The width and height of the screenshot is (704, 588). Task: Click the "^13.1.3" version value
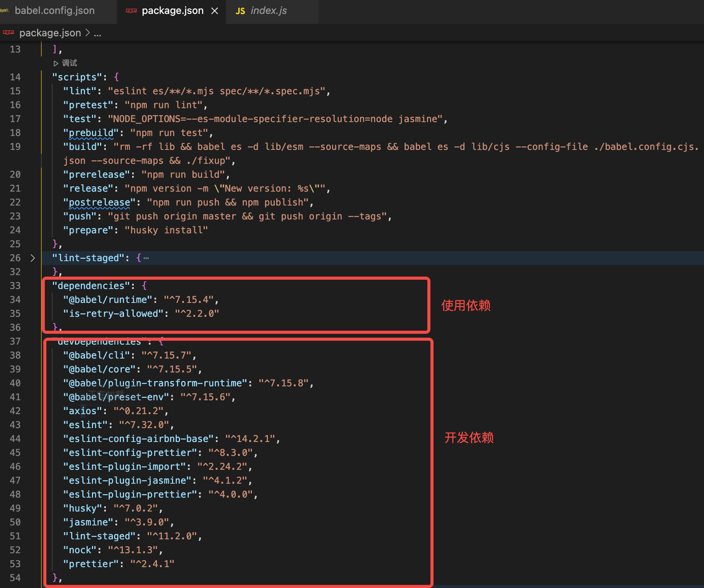tap(133, 550)
